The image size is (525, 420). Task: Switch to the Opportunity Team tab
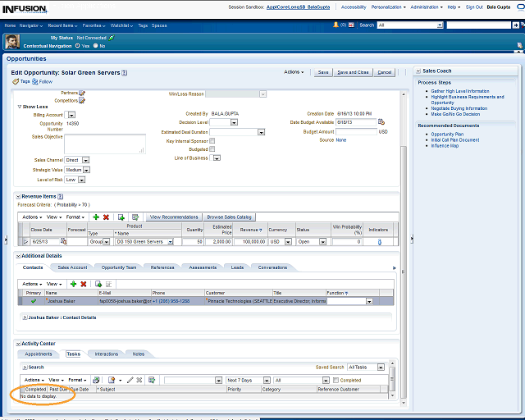(119, 267)
